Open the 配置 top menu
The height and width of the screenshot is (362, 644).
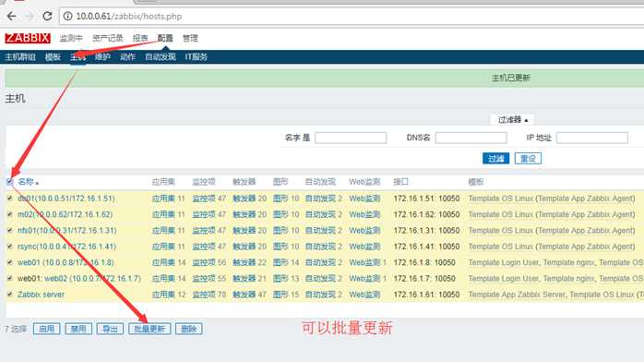[x=165, y=38]
